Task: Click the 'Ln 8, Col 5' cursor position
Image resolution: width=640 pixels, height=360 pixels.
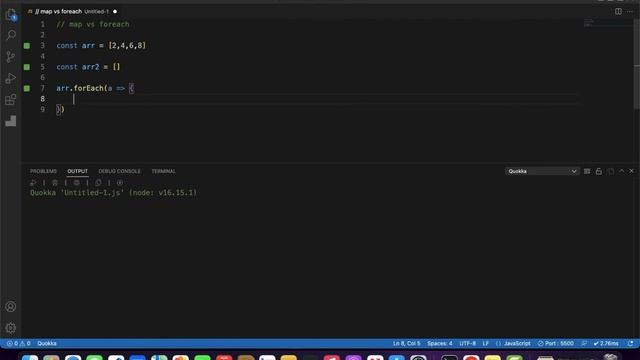Action: coord(407,343)
